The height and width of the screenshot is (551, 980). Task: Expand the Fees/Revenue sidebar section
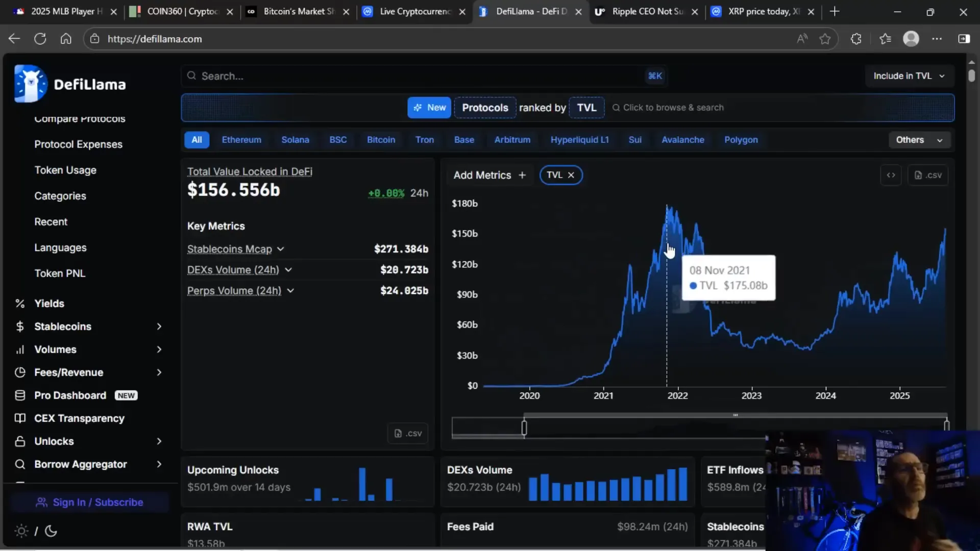[x=159, y=372]
